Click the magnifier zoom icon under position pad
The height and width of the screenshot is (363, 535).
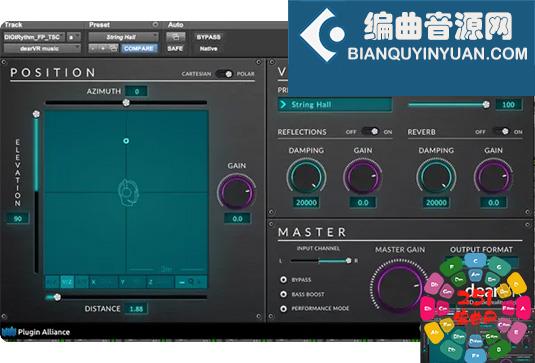pos(191,282)
